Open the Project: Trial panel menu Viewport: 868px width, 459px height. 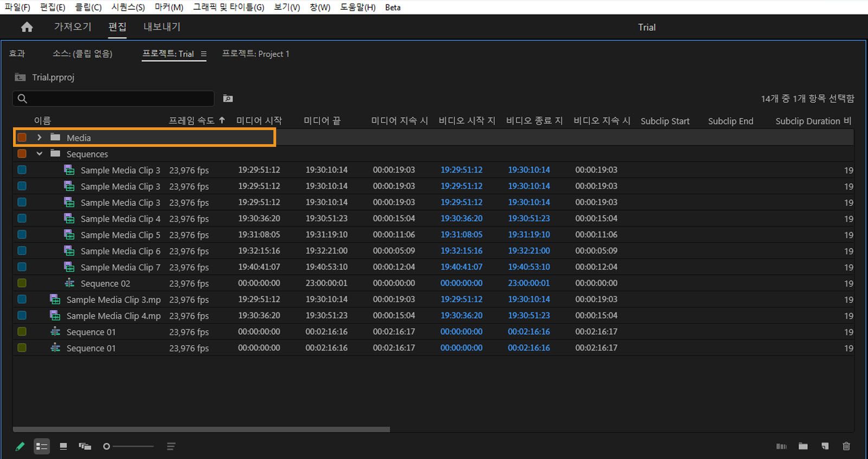click(203, 54)
